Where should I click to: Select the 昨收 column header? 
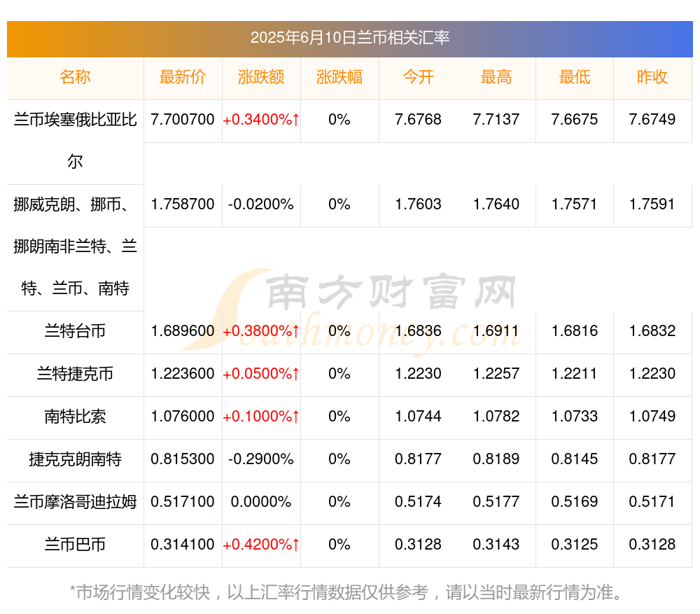click(652, 77)
